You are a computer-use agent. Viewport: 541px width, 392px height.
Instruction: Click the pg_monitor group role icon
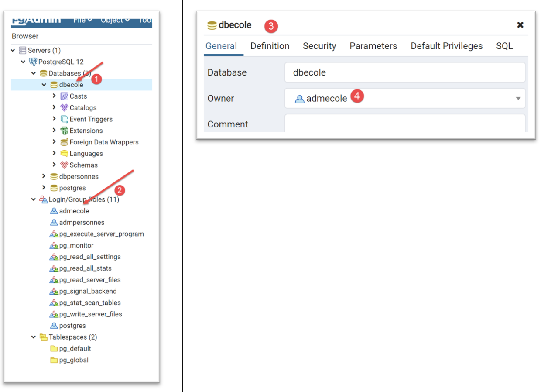pyautogui.click(x=54, y=245)
